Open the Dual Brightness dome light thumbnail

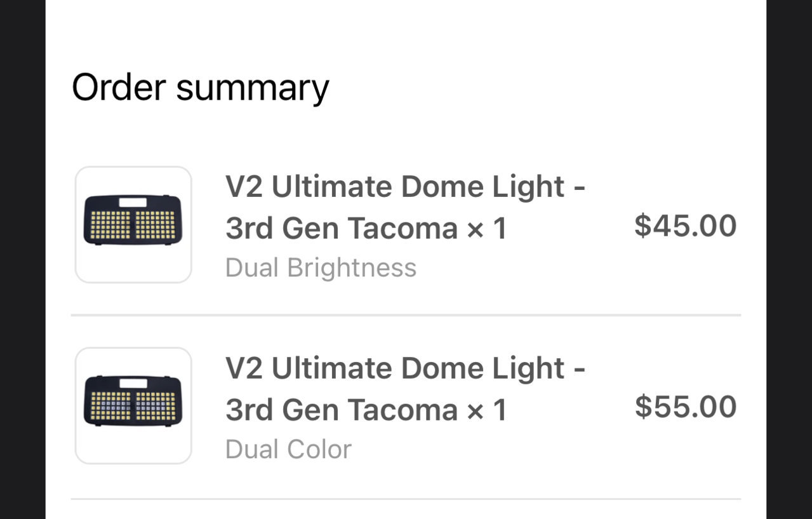[133, 224]
